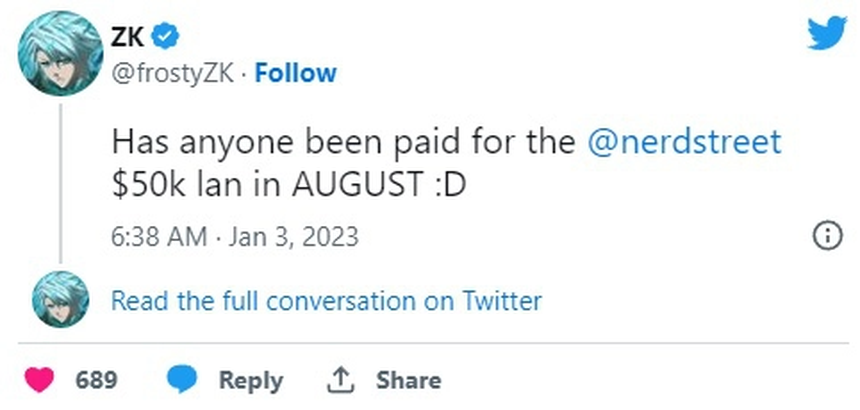Click the Share label

click(408, 380)
